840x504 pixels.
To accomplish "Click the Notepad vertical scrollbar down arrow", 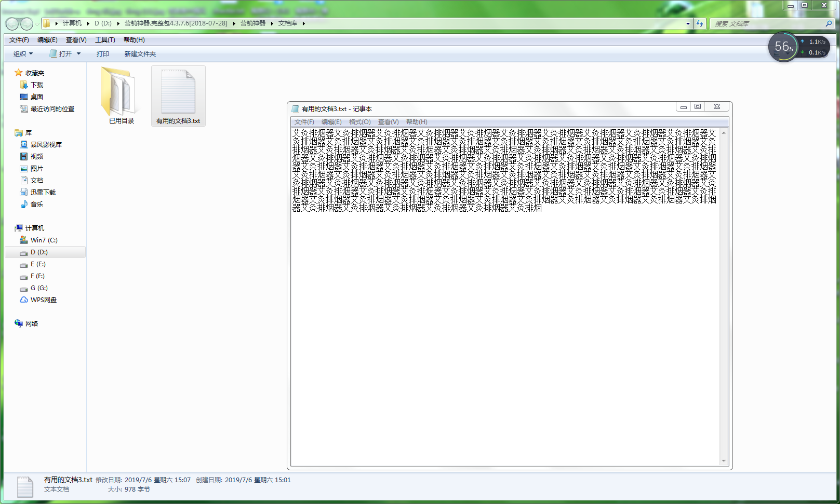I will [x=724, y=461].
